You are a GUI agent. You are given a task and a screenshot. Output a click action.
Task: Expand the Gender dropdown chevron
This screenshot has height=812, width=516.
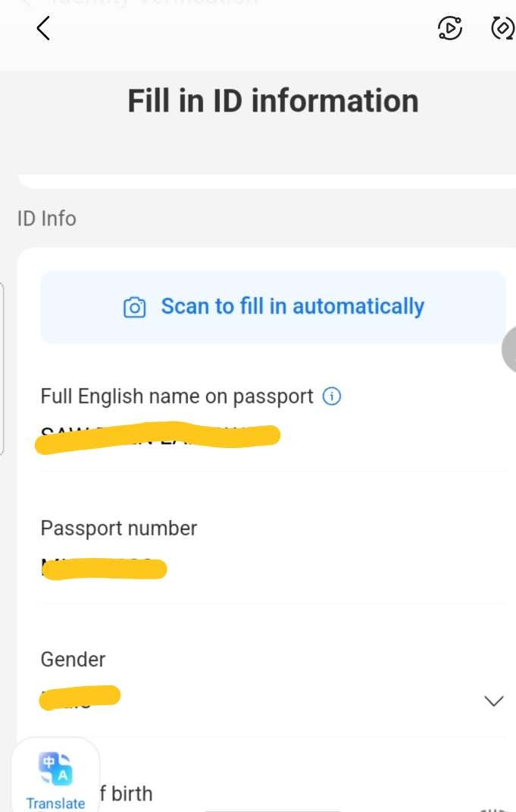(x=493, y=701)
